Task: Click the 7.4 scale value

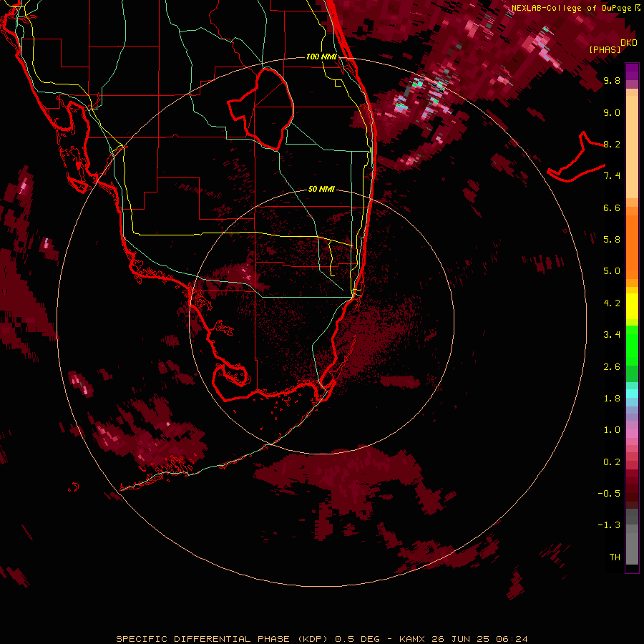Action: (x=612, y=176)
